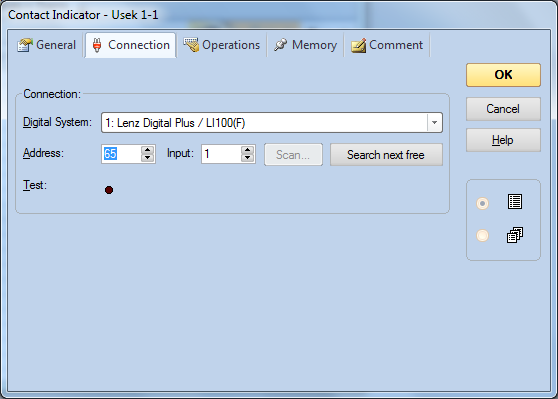Decrease the Address value by one
Screen dimensions: 558x399
coord(147,158)
